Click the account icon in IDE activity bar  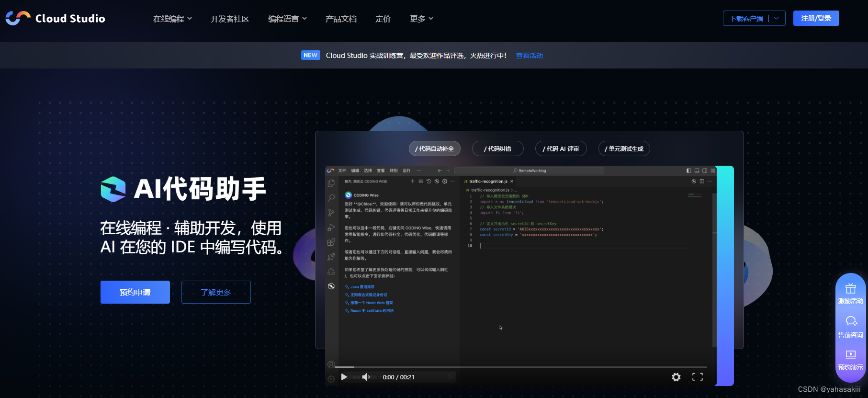331,364
